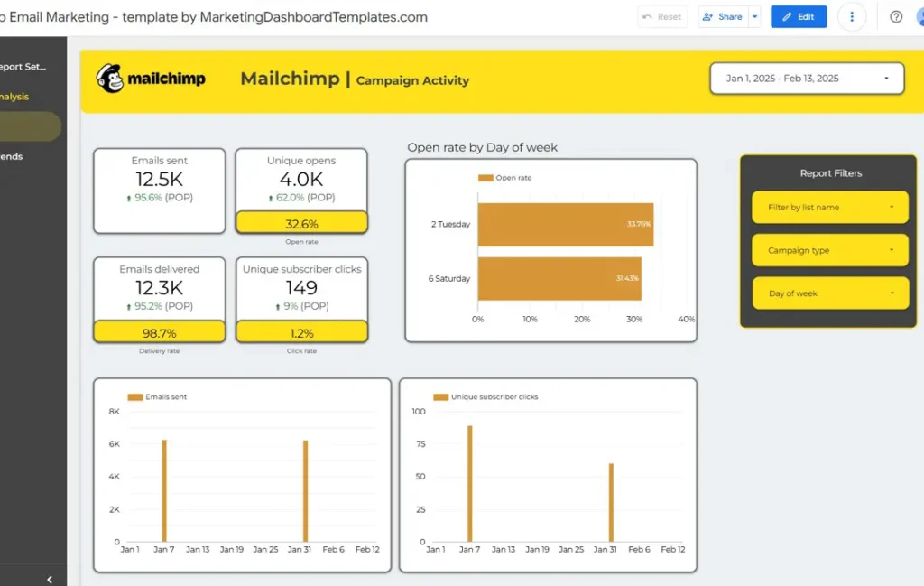Screen dimensions: 924x586
Task: Click the 62.0% (POP) change under Unique opens
Action: tap(301, 198)
